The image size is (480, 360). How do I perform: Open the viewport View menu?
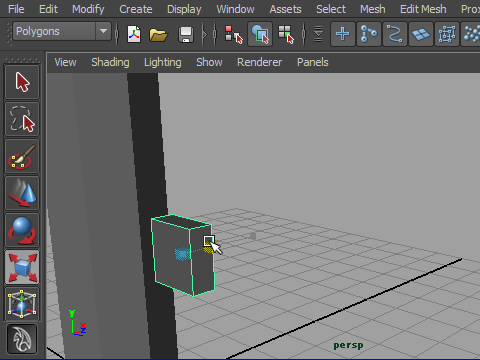(x=65, y=62)
